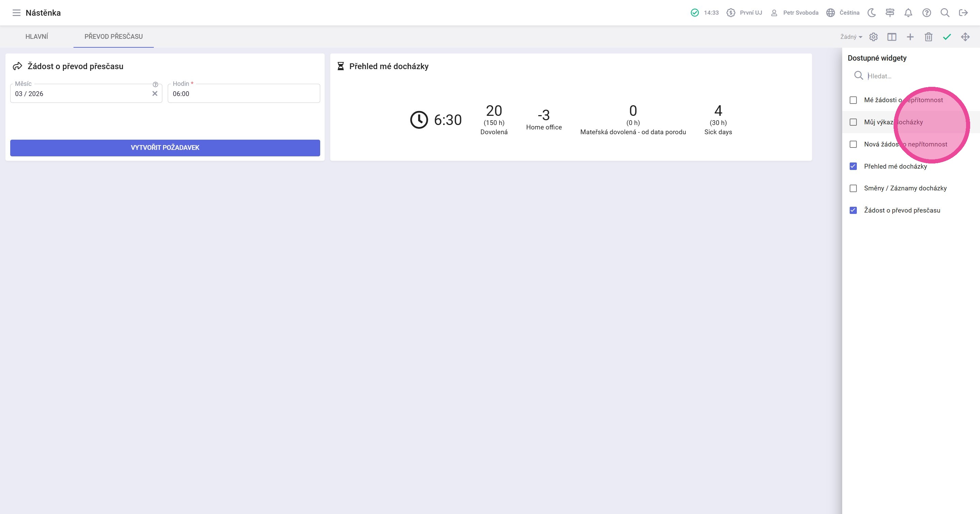Click the Hodin input field
The width and height of the screenshot is (980, 514).
244,94
